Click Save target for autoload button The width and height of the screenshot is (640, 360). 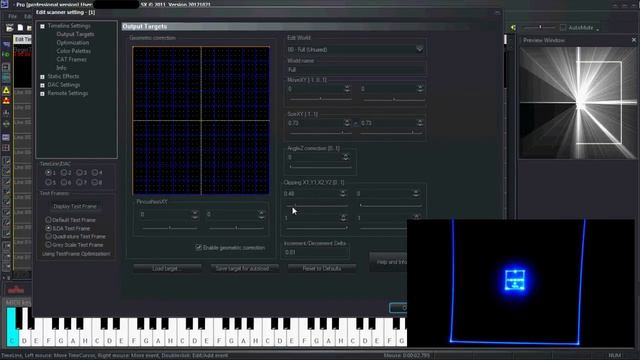pyautogui.click(x=244, y=268)
